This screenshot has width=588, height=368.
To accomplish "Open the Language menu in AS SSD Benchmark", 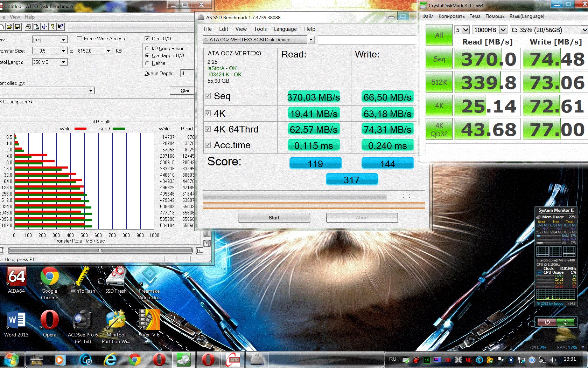I will tap(285, 29).
